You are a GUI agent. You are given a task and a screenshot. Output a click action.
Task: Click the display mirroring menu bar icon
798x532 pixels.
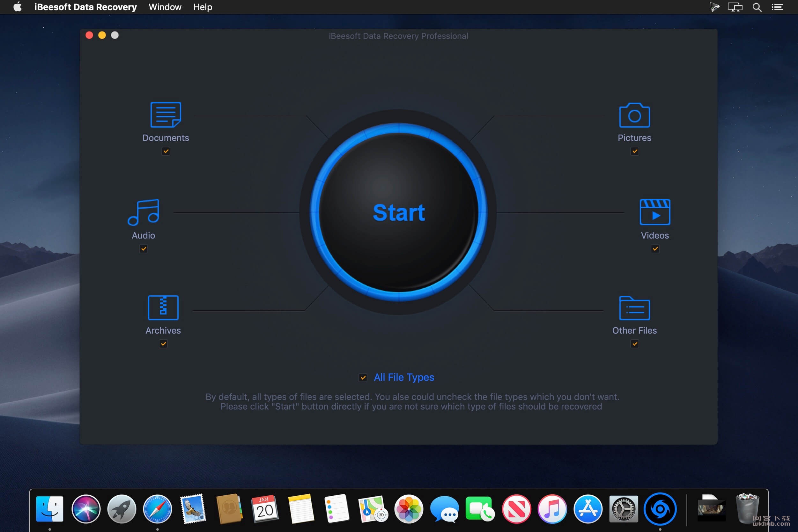(x=735, y=7)
